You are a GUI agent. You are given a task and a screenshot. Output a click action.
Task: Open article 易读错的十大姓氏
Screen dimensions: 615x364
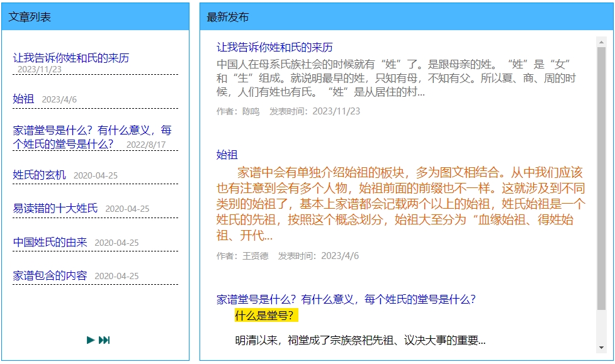pos(55,208)
